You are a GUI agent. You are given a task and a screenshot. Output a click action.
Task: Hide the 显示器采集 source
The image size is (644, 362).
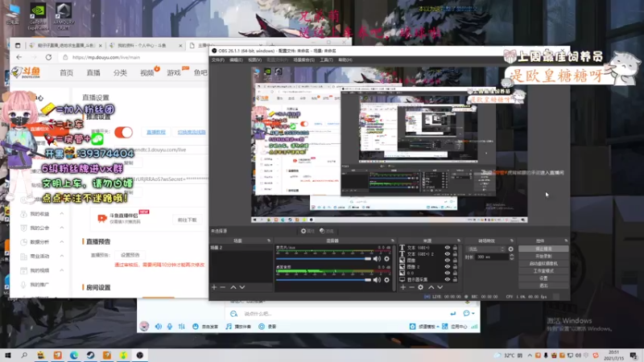[x=448, y=279]
